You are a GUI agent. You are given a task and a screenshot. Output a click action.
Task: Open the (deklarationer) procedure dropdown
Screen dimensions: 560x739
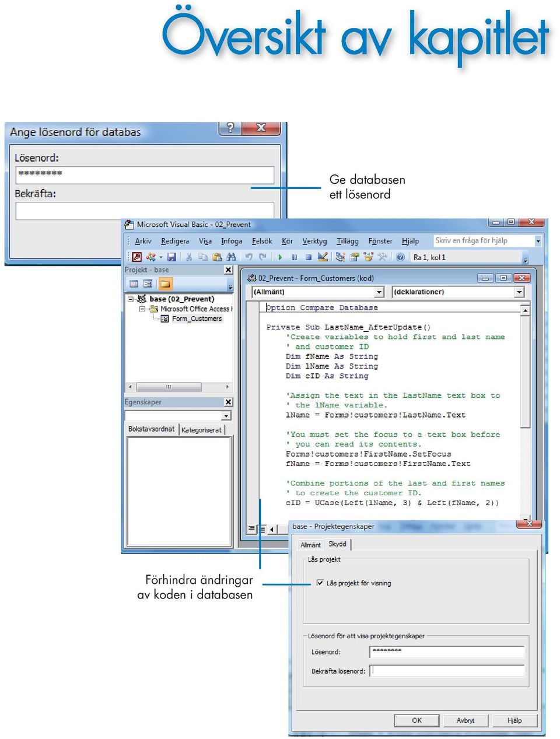pos(519,292)
